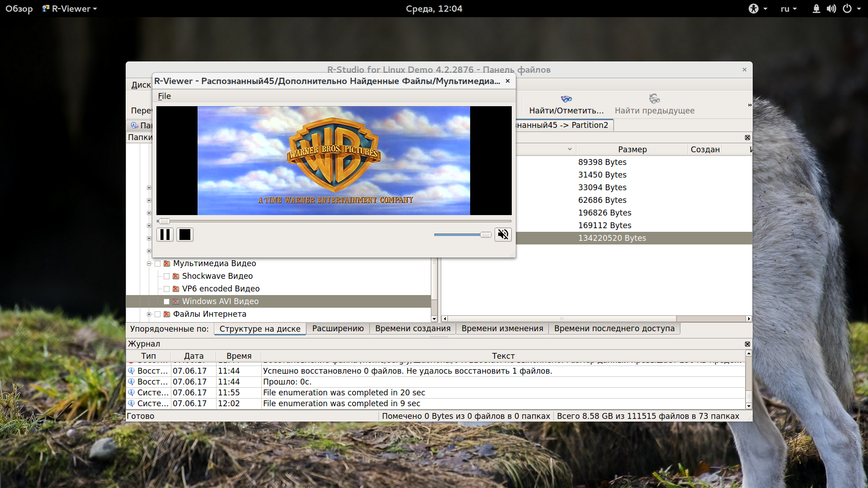Select the 'Прошло: 0с.' log row
The image size is (868, 488).
(x=436, y=382)
